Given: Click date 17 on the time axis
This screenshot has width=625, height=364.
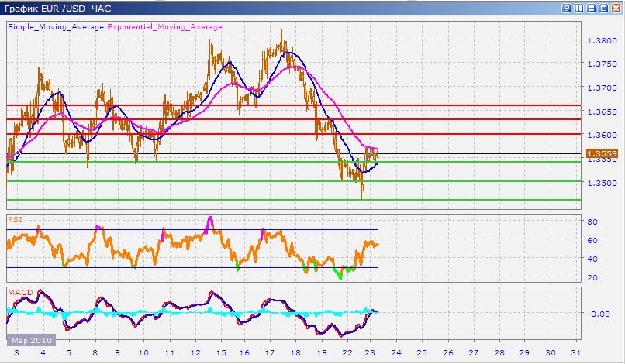Looking at the screenshot, I should tap(271, 355).
